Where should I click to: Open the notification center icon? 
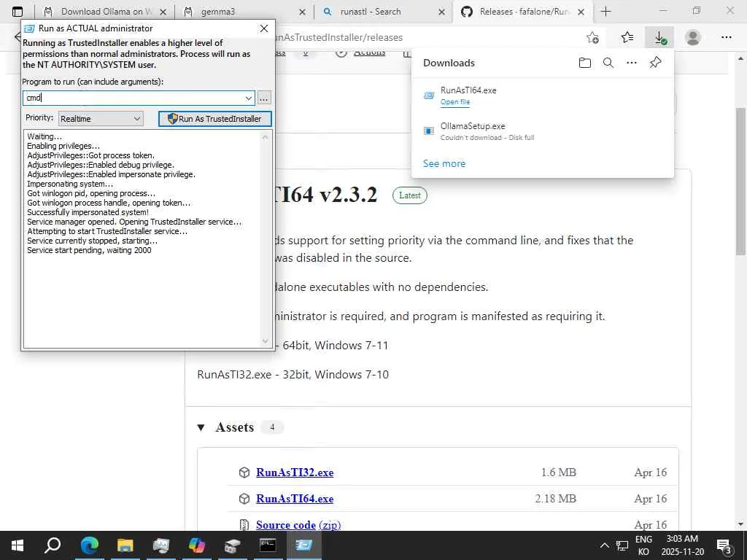[x=724, y=545]
